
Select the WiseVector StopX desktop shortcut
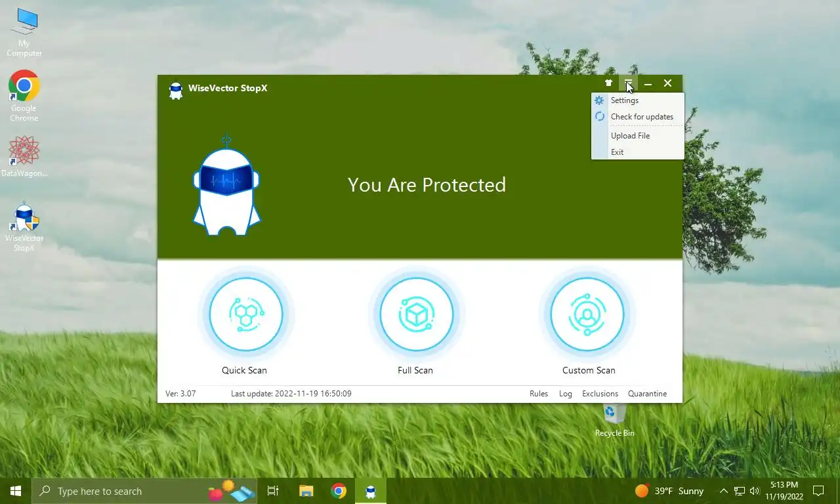click(24, 226)
